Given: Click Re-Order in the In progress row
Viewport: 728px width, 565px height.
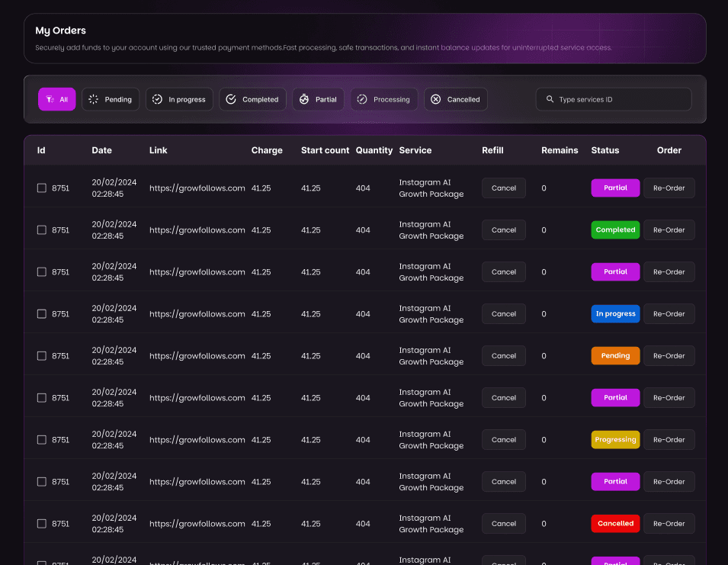Looking at the screenshot, I should [x=669, y=314].
